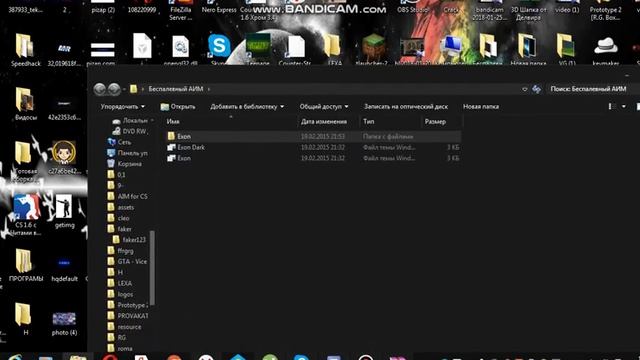The image size is (640, 360).
Task: Select Локальн disk in navigation pane
Action: click(x=131, y=121)
